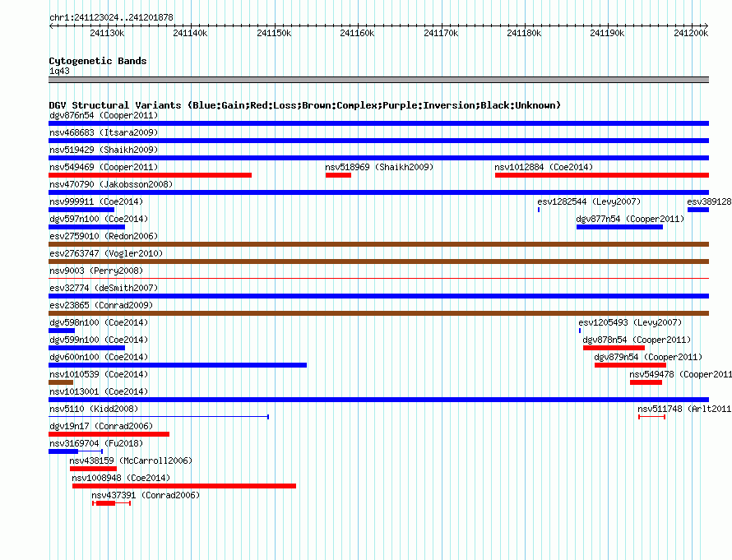The height and width of the screenshot is (560, 732).
Task: Open the esv2763747 (Vogler2010) variant label
Action: coord(106,253)
